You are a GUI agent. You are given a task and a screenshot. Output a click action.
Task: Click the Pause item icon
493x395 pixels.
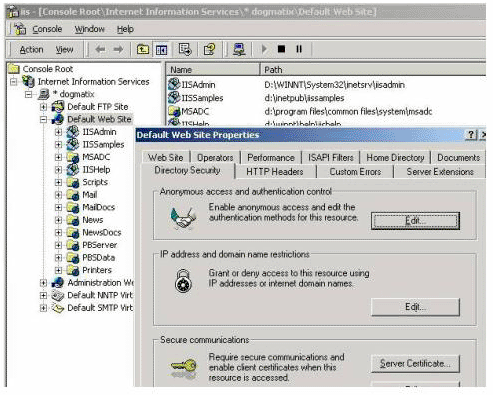point(299,49)
